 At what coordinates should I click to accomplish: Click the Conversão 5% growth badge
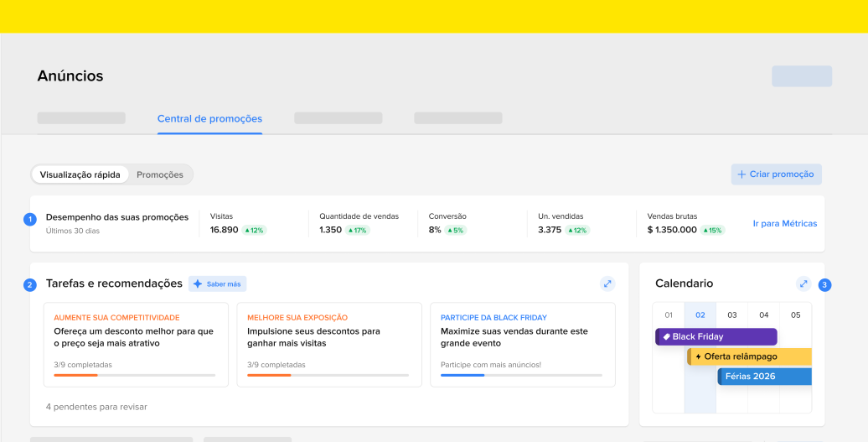pos(456,230)
